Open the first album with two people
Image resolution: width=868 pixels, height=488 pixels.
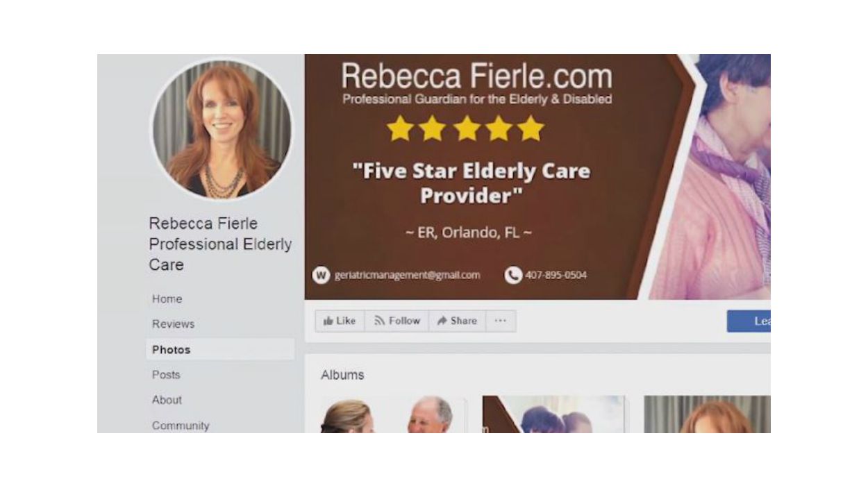pos(394,415)
